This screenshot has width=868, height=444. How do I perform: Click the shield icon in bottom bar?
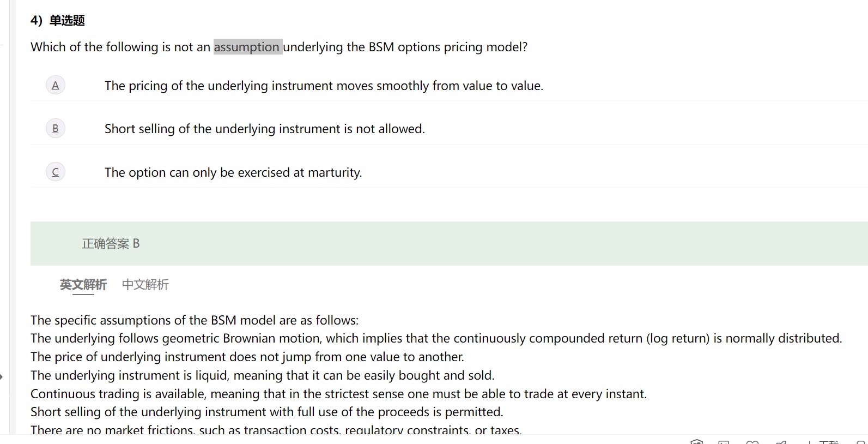696,441
